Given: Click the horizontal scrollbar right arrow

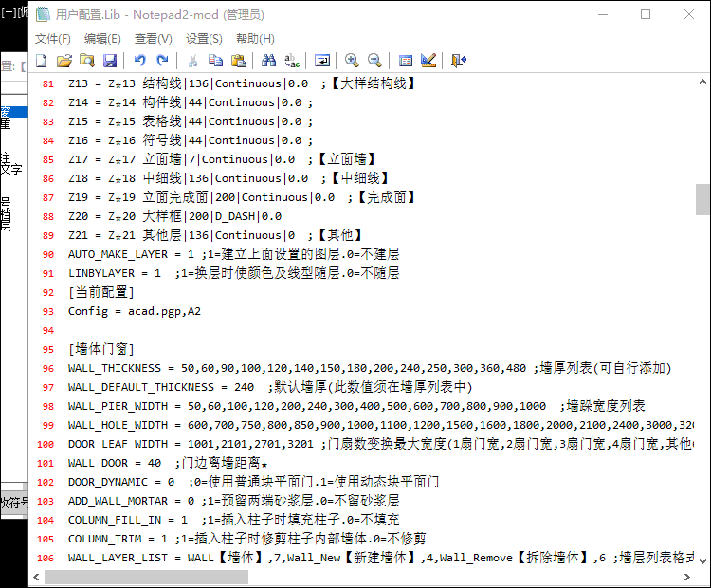Looking at the screenshot, I should [x=687, y=578].
